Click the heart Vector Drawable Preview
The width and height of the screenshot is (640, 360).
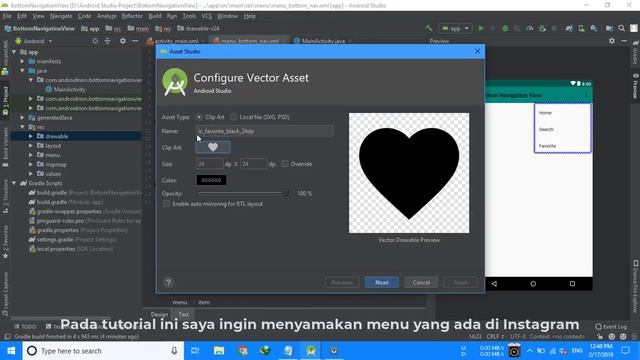[409, 173]
